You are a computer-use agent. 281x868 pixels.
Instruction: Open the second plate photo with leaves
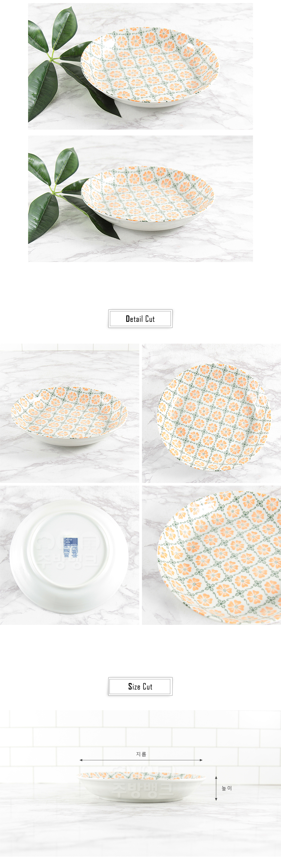coord(140,199)
